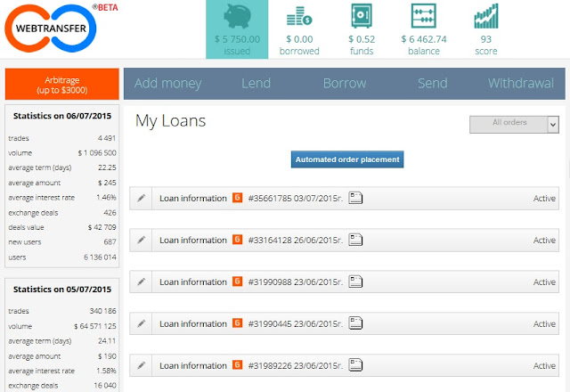
Task: Click Active status of loan #31989226
Action: tap(544, 365)
